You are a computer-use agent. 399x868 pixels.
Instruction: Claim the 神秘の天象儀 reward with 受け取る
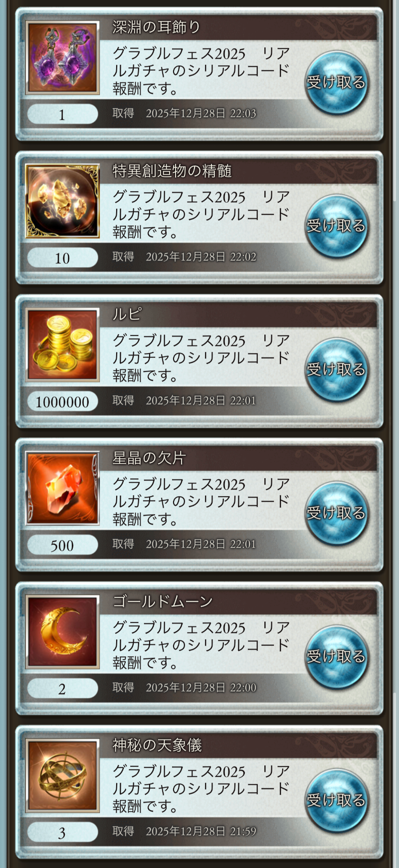point(337,800)
